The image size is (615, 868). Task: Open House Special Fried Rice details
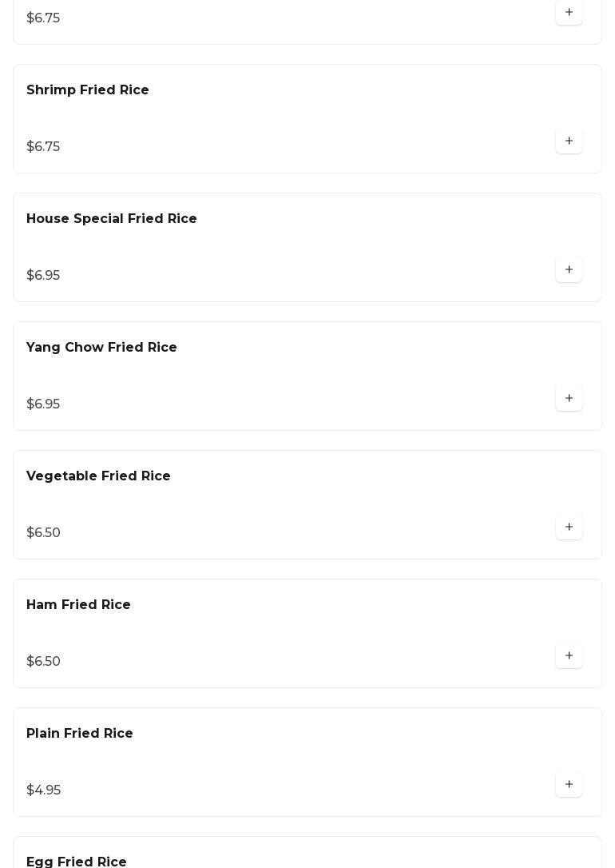point(112,219)
